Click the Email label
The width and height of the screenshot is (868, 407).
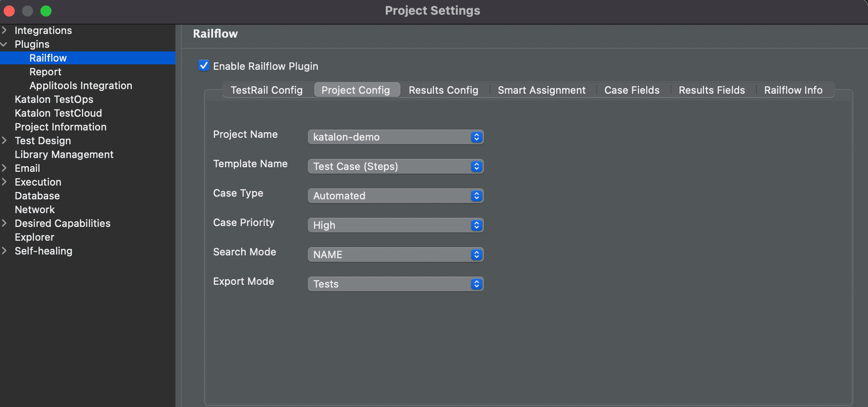28,168
